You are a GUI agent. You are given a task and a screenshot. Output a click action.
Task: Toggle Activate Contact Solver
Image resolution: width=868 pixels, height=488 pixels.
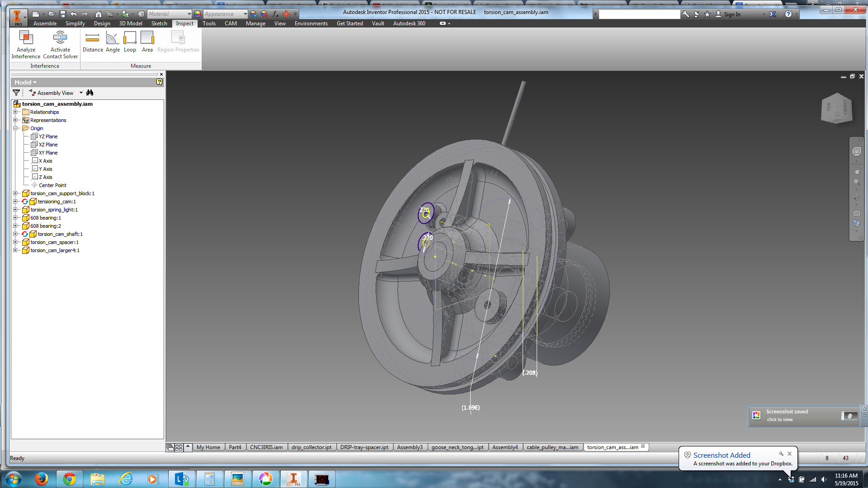coord(60,45)
